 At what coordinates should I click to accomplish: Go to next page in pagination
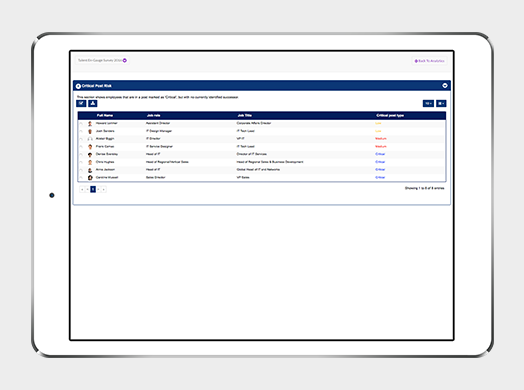(98, 189)
